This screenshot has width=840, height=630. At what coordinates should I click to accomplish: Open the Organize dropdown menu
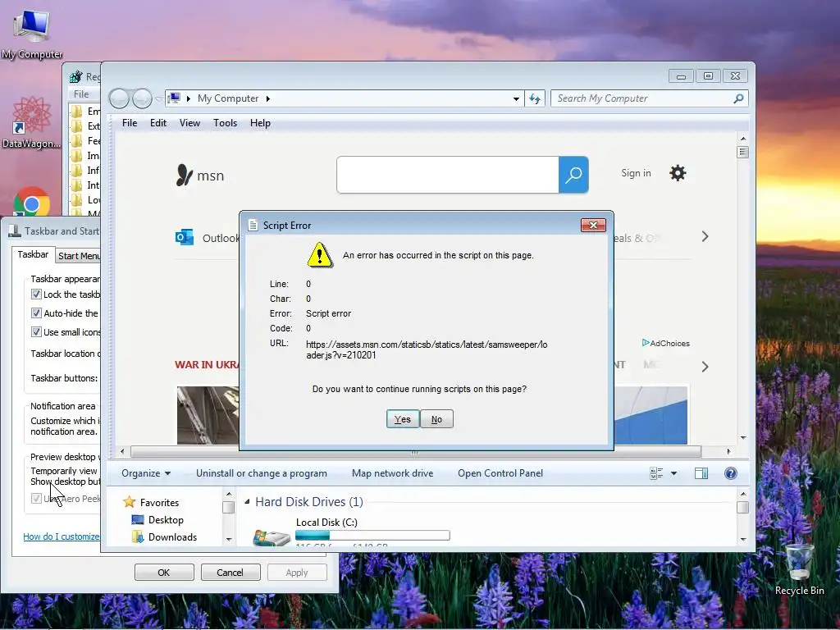click(x=146, y=473)
